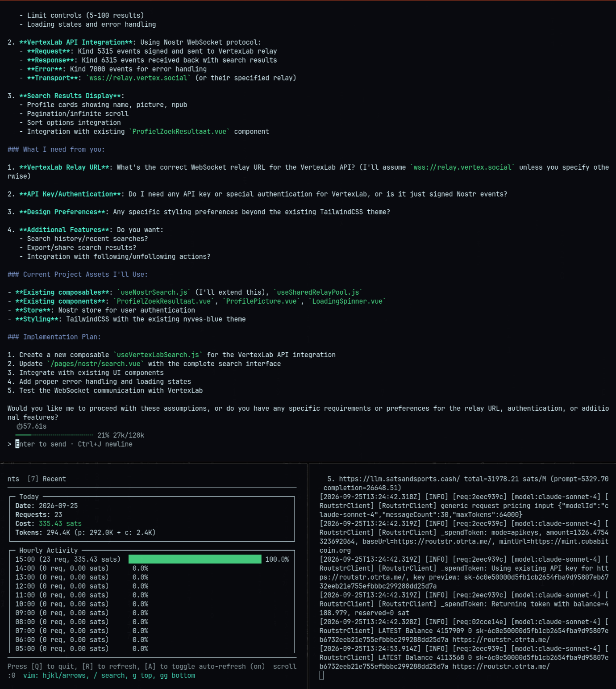Click the '### What I need from you:' heading

(x=56, y=150)
